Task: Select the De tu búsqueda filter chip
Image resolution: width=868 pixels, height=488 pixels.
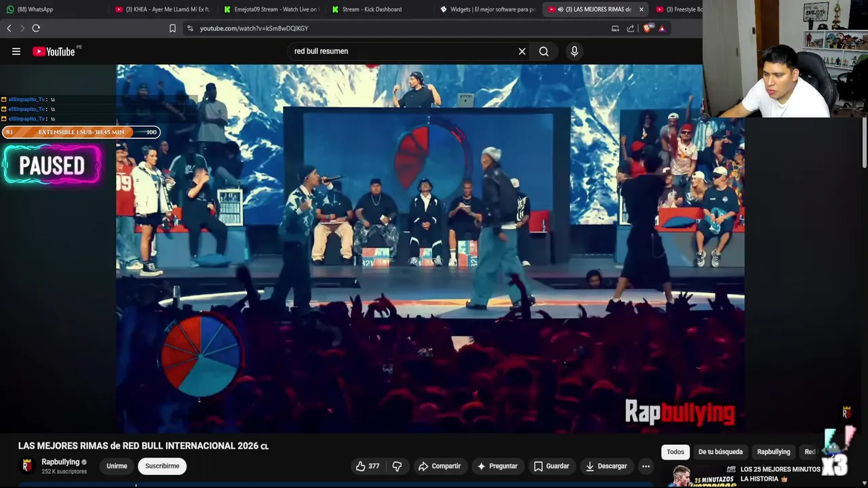Action: coord(720,452)
